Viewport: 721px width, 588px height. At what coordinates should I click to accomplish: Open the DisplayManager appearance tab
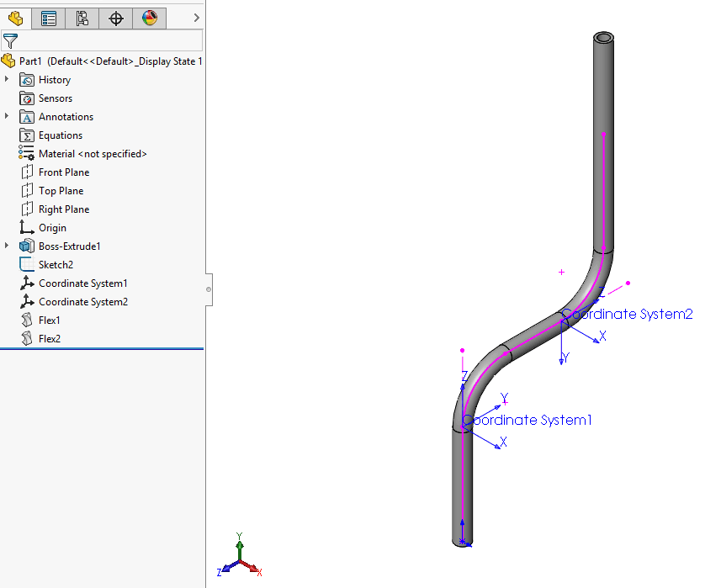(150, 18)
